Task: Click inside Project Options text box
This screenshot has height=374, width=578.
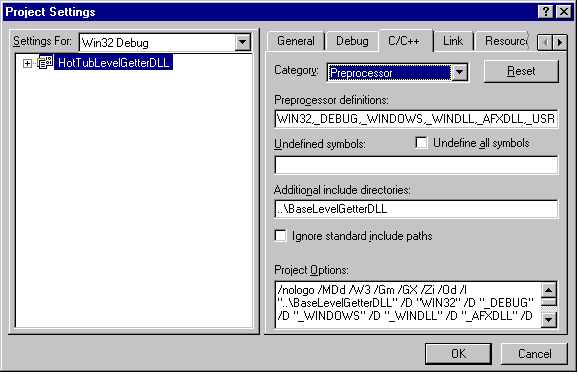Action: tap(408, 305)
